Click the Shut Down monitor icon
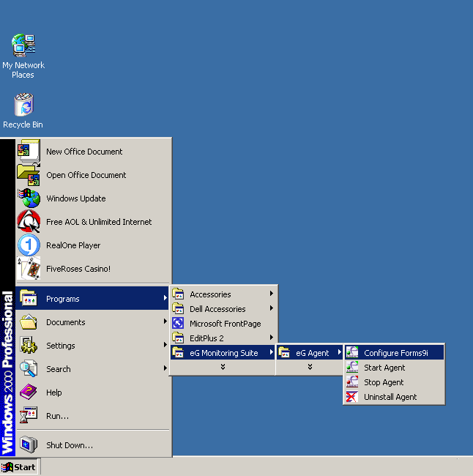This screenshot has height=476, width=473. point(29,445)
